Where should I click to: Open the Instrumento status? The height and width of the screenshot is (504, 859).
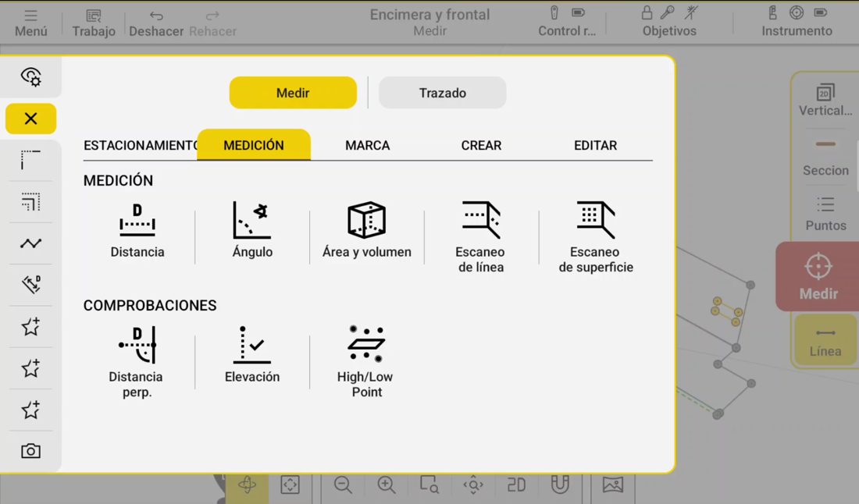click(x=797, y=23)
